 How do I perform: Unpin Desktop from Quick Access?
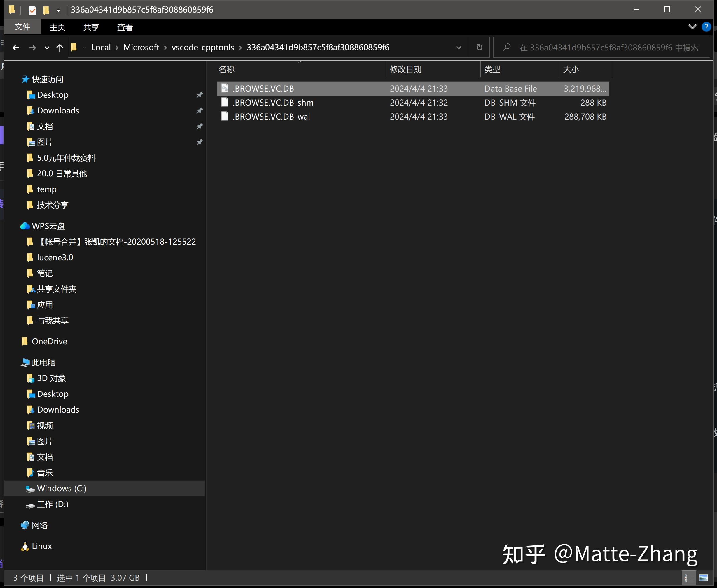(200, 95)
